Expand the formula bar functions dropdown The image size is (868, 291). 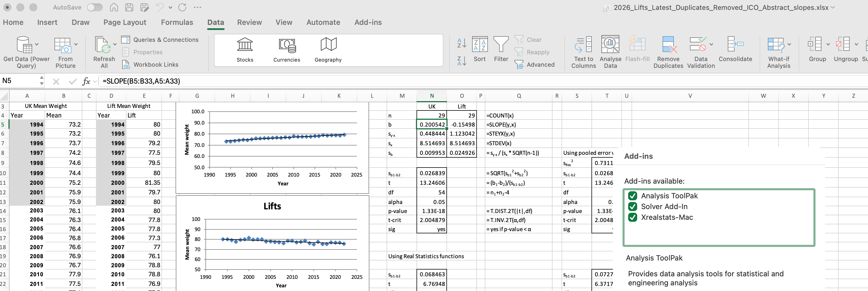pyautogui.click(x=95, y=81)
